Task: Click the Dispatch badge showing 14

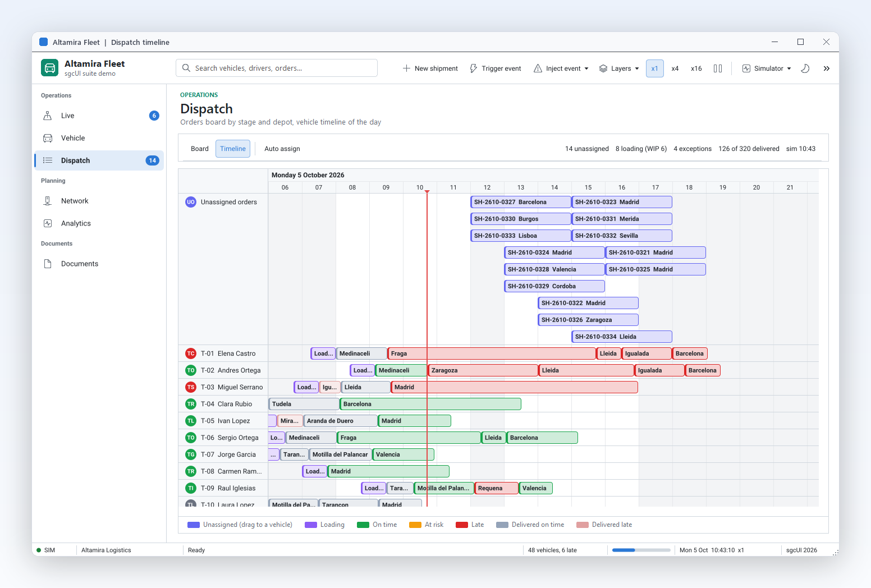Action: [152, 160]
